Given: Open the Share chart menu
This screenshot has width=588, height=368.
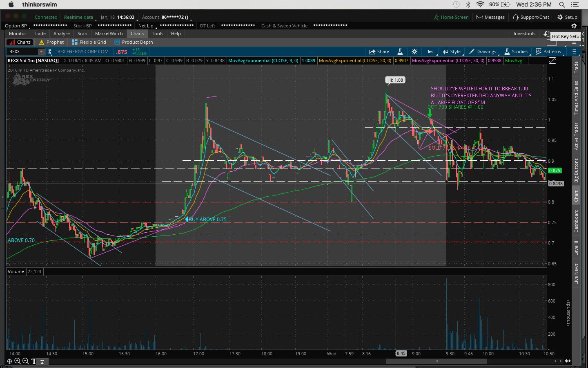Looking at the screenshot, I should tap(379, 52).
